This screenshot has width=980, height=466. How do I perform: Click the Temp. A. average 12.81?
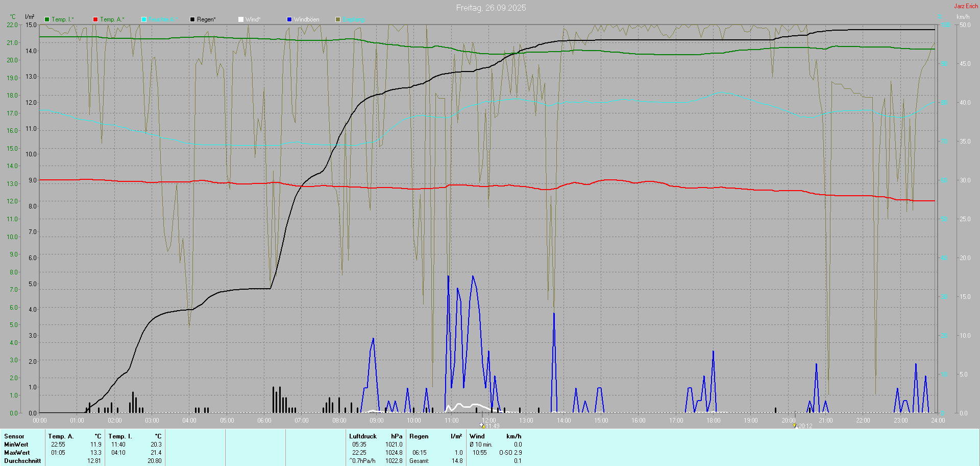[94, 461]
